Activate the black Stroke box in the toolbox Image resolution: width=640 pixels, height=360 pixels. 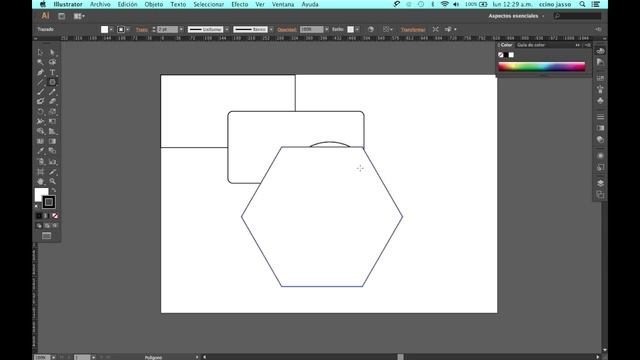tap(49, 202)
